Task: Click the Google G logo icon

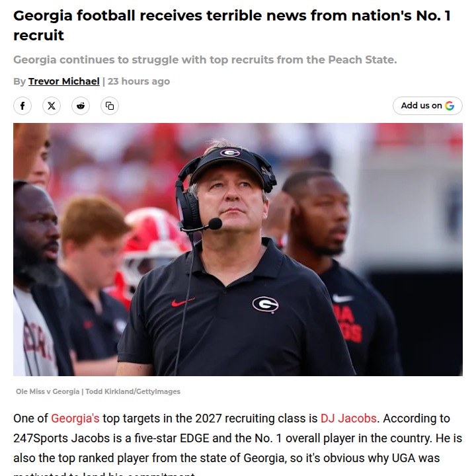Action: pos(450,106)
